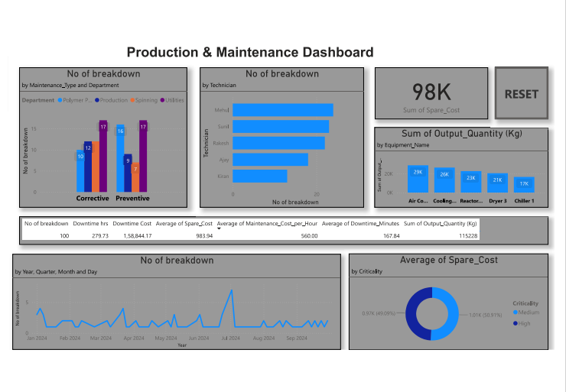Click the Sep 2024 axis label
The height and width of the screenshot is (392, 566).
tap(297, 339)
